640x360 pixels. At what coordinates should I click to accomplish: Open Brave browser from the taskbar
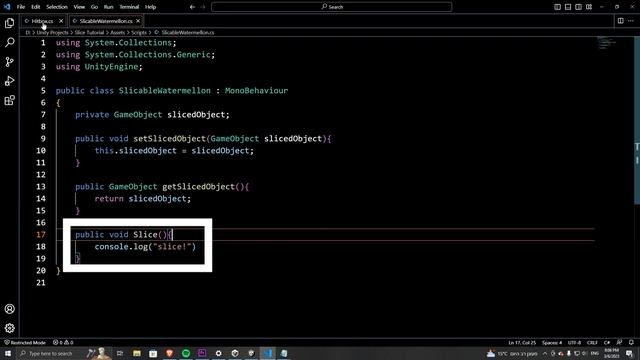(169, 353)
